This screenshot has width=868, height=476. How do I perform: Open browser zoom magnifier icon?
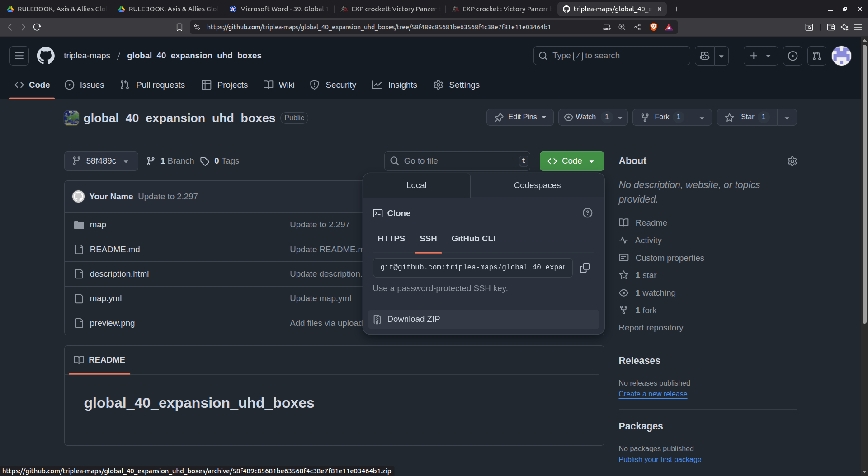(x=622, y=27)
